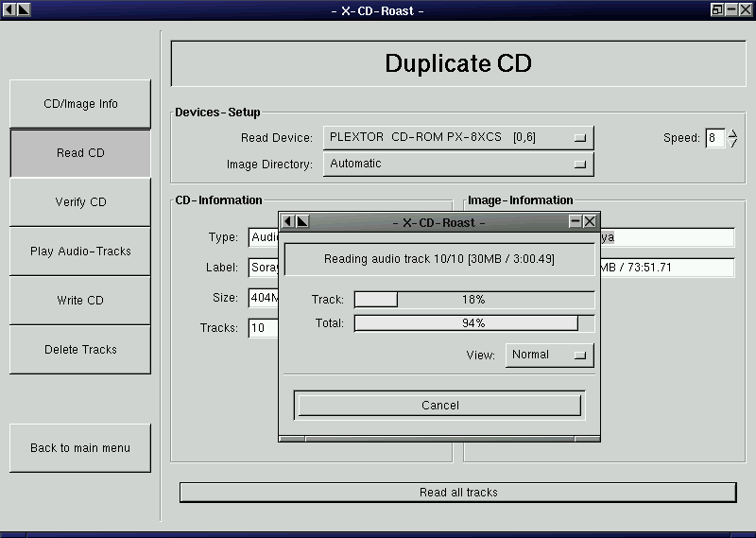
Task: Switch to the Verify CD section
Action: (80, 202)
